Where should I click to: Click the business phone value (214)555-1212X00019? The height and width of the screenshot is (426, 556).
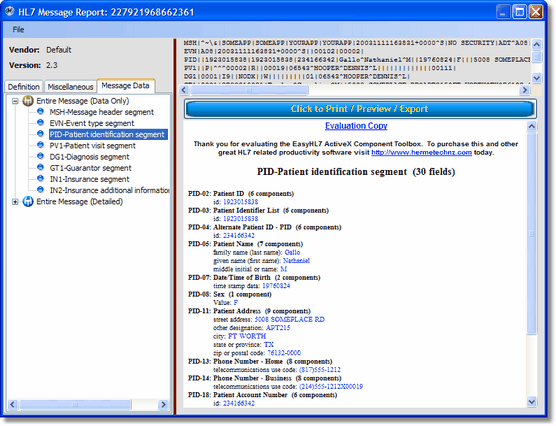pyautogui.click(x=331, y=387)
